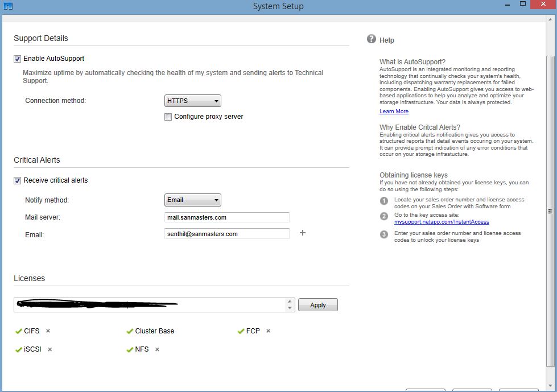Viewport: 557px width, 392px height.
Task: Uncheck Receive critical alerts
Action: coord(18,180)
